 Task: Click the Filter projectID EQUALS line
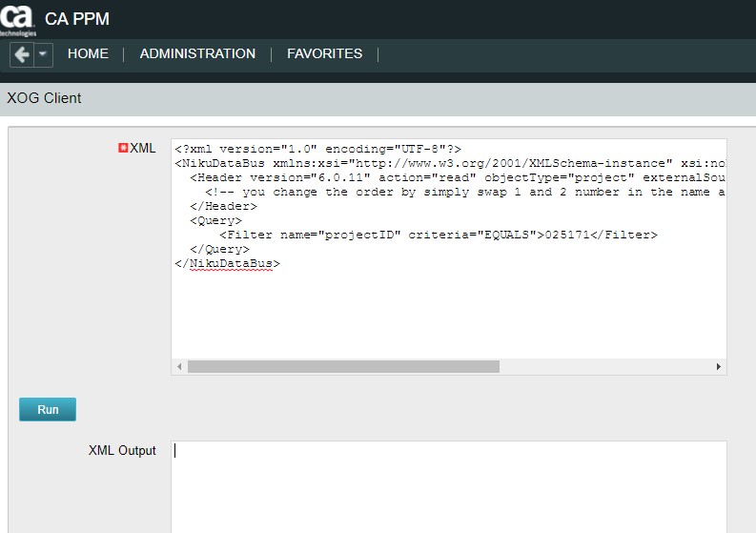(439, 235)
